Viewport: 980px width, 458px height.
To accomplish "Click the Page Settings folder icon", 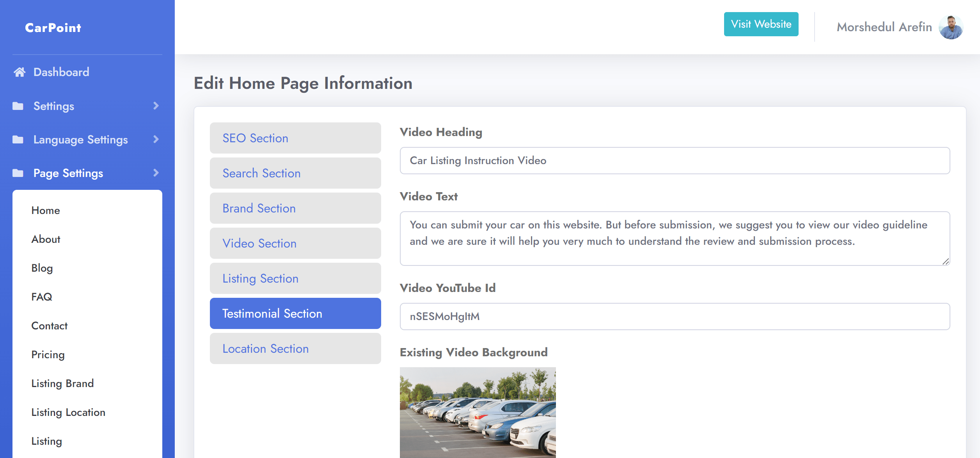I will [19, 173].
